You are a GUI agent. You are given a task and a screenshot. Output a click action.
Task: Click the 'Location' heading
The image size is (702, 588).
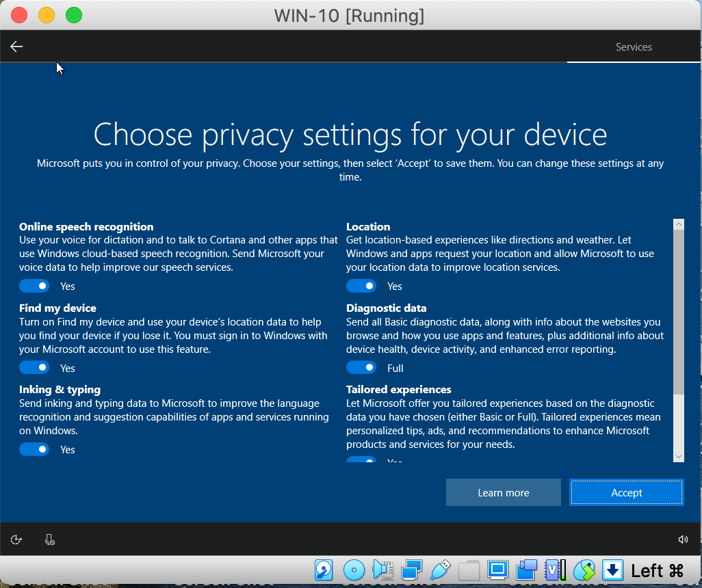point(368,226)
